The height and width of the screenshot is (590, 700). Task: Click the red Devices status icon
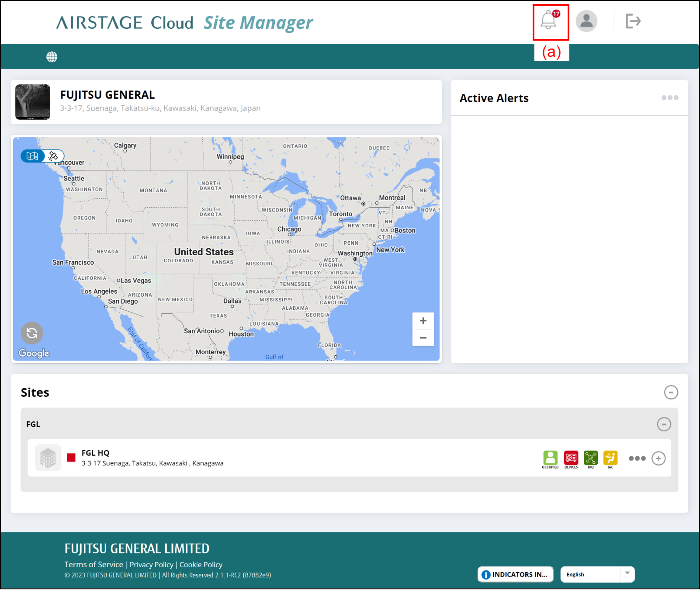tap(571, 458)
